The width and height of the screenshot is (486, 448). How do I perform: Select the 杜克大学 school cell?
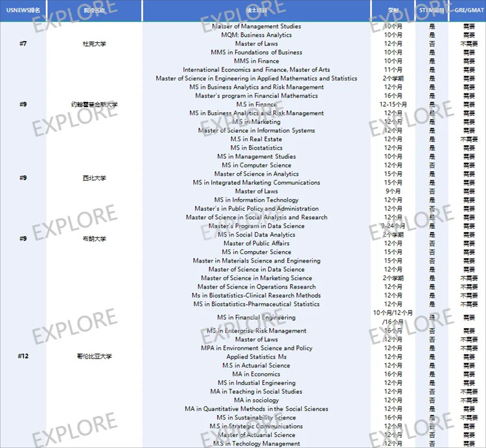[94, 44]
